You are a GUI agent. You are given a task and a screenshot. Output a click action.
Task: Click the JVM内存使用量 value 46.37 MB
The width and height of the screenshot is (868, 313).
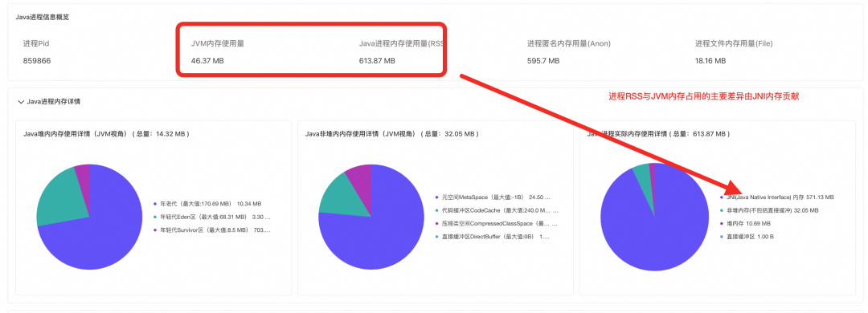coord(207,61)
